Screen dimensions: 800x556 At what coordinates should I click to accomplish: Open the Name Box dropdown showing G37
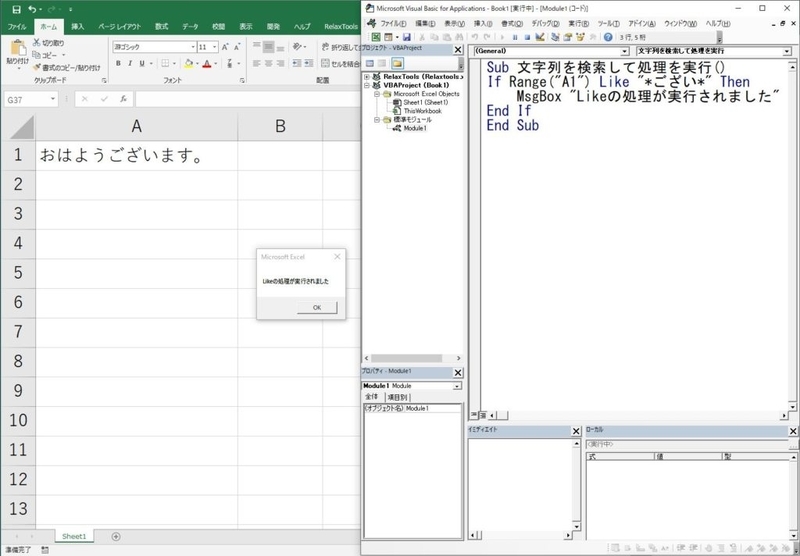[53, 99]
